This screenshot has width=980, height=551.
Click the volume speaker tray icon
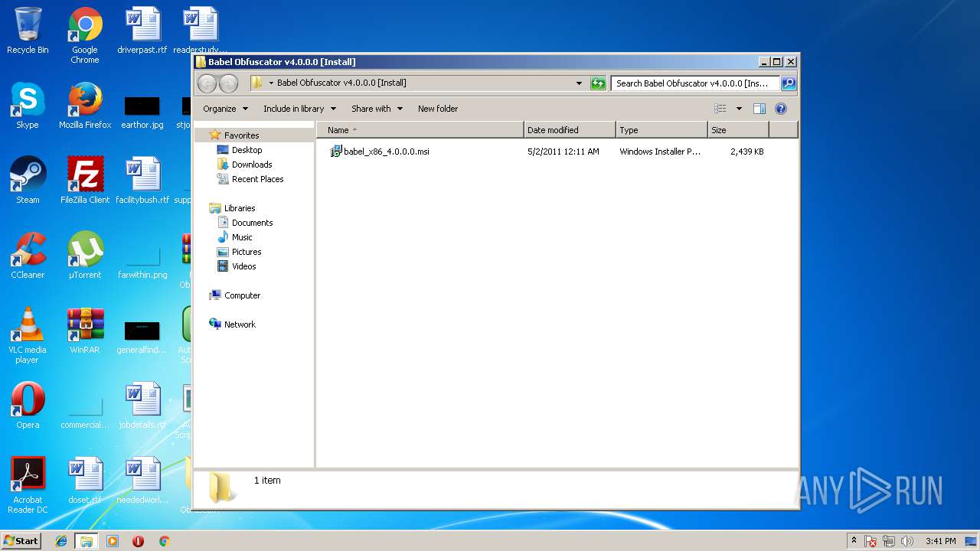point(907,541)
